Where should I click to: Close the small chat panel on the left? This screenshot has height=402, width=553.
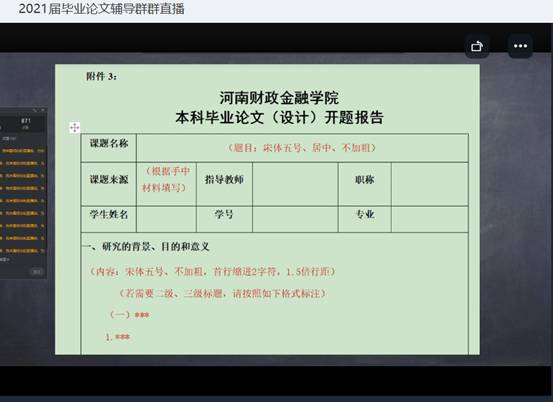43,110
